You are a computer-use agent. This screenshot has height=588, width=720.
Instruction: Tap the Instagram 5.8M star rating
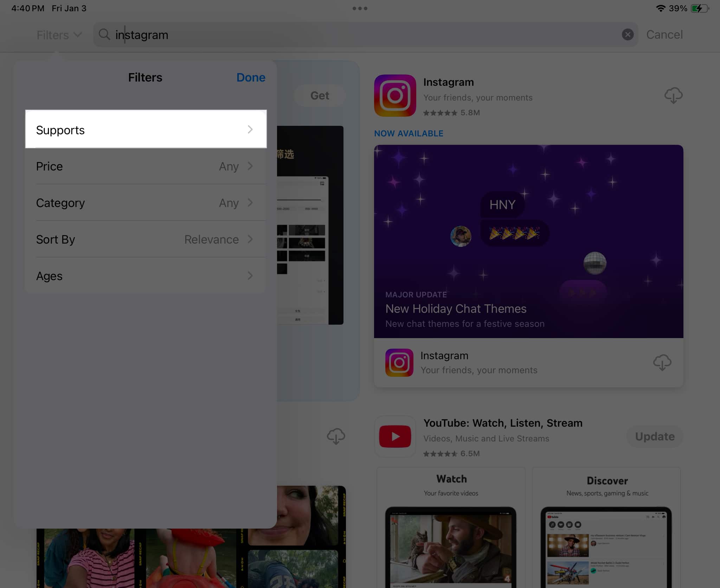point(451,113)
